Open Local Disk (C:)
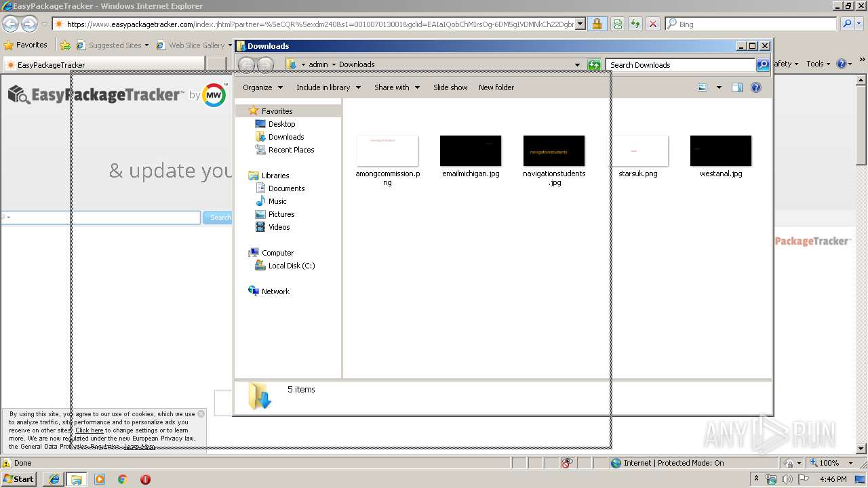This screenshot has height=488, width=868. click(x=291, y=266)
